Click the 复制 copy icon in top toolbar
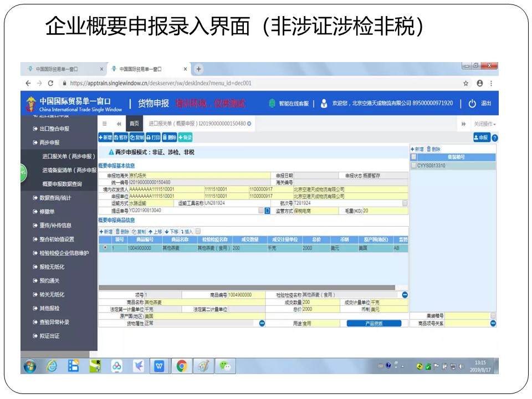 pos(137,137)
